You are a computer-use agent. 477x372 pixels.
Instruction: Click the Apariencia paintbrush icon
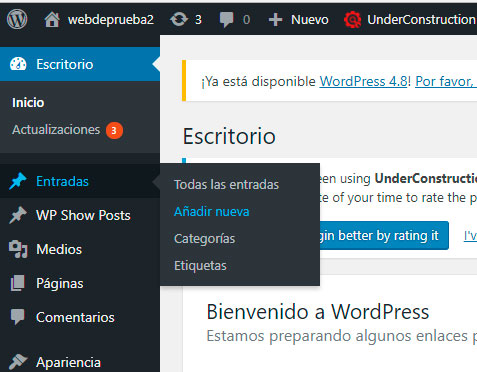click(x=18, y=362)
